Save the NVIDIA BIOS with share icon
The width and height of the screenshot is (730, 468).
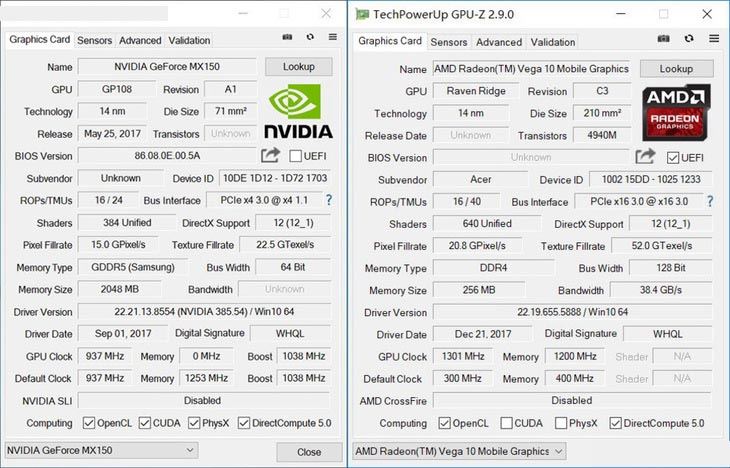(270, 155)
